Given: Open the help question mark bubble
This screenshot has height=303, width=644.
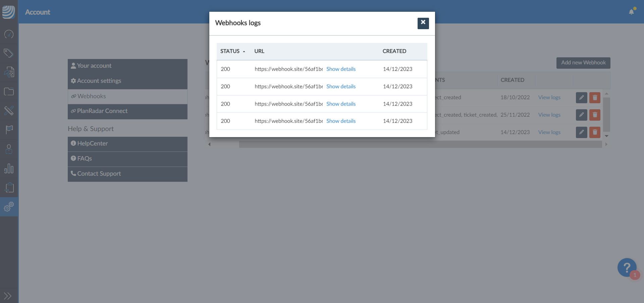Looking at the screenshot, I should [627, 267].
